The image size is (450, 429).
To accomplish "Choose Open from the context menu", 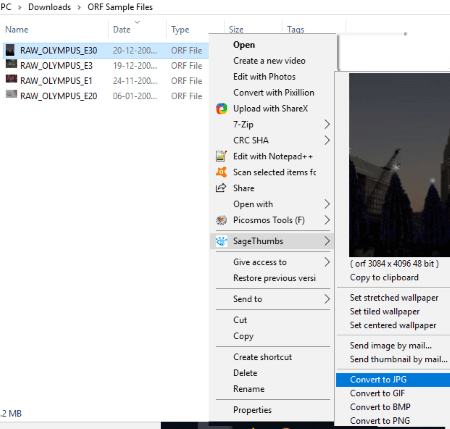I will pyautogui.click(x=244, y=45).
